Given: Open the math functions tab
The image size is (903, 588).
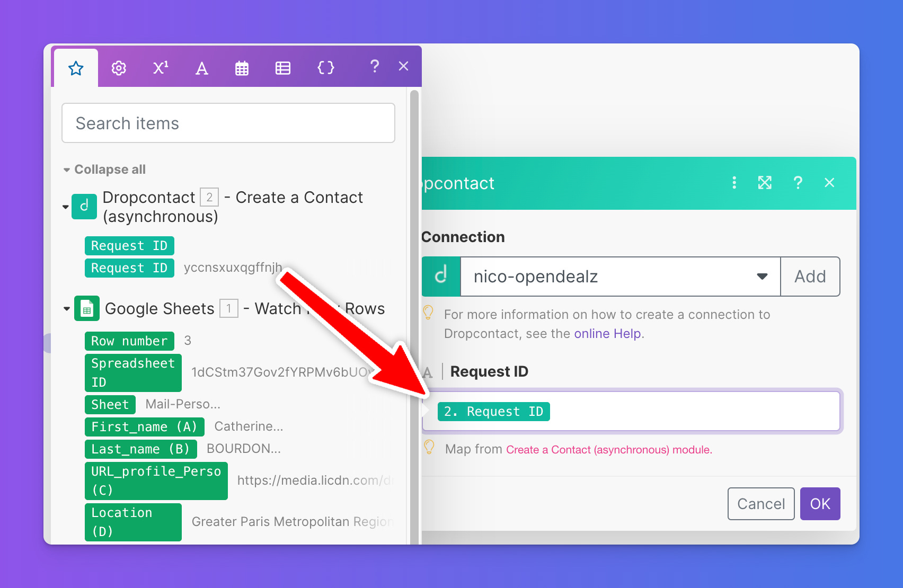Looking at the screenshot, I should pos(161,68).
